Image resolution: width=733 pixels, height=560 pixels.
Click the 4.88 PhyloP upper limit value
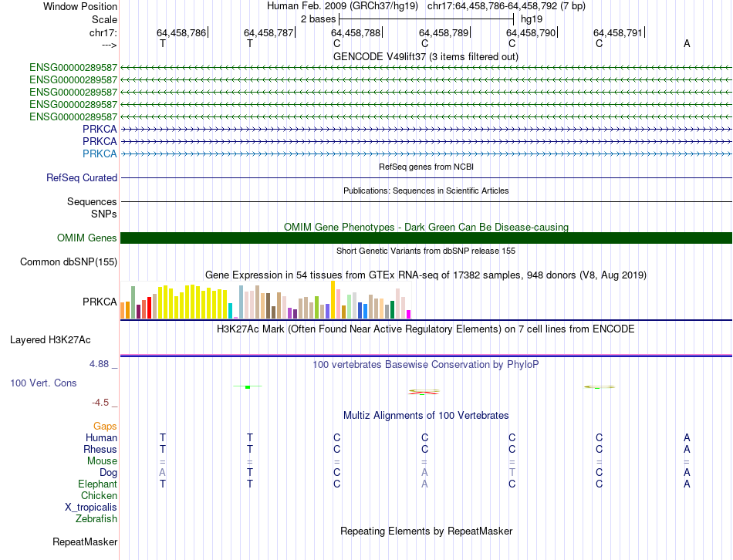click(x=99, y=363)
